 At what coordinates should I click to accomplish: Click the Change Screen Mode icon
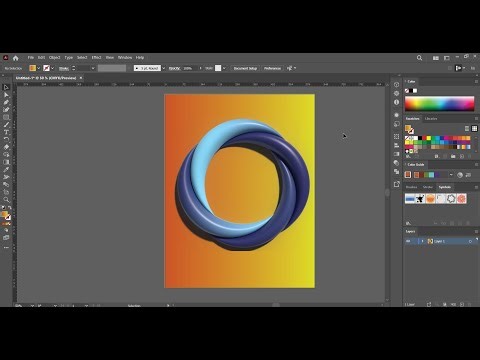coord(6,238)
